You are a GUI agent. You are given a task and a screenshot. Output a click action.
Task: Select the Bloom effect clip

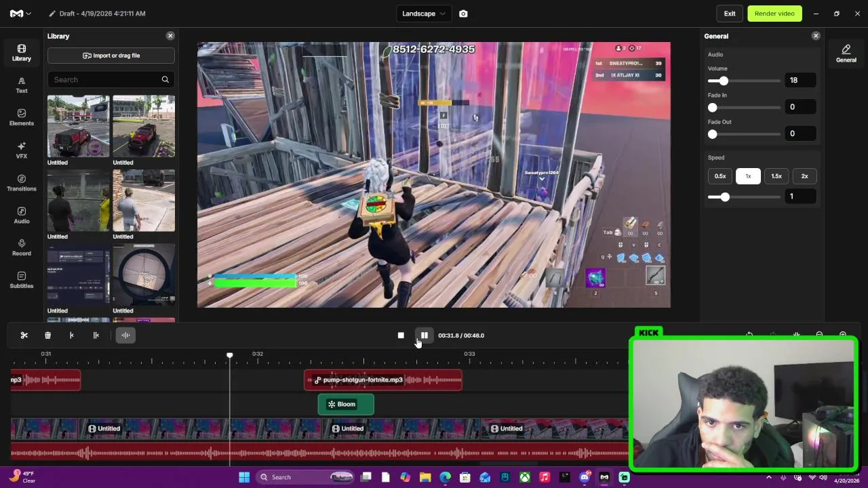pyautogui.click(x=346, y=405)
